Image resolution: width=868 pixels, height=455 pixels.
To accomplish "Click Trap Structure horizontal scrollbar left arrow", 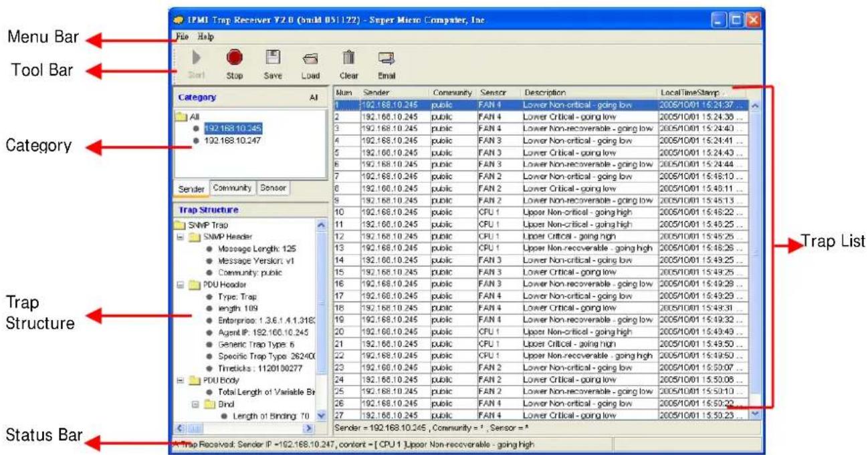I will 179,427.
